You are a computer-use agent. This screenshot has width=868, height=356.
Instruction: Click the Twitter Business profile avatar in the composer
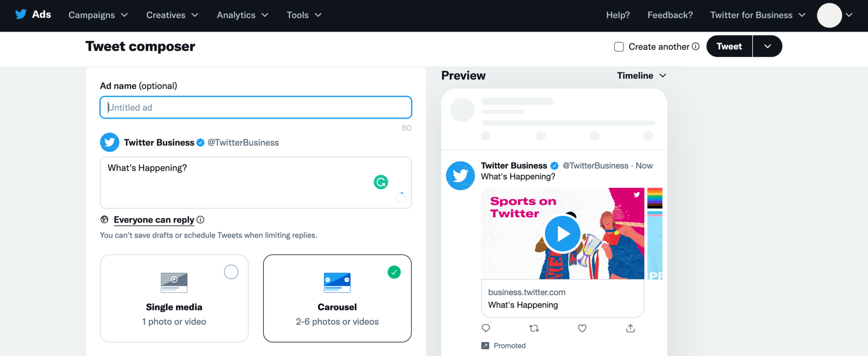[x=109, y=142]
